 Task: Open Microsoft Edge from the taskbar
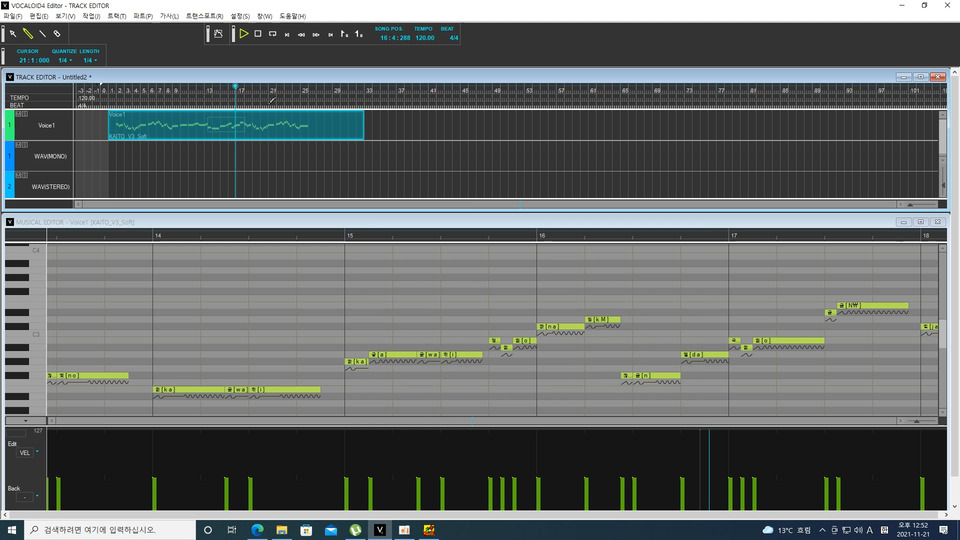coord(257,530)
